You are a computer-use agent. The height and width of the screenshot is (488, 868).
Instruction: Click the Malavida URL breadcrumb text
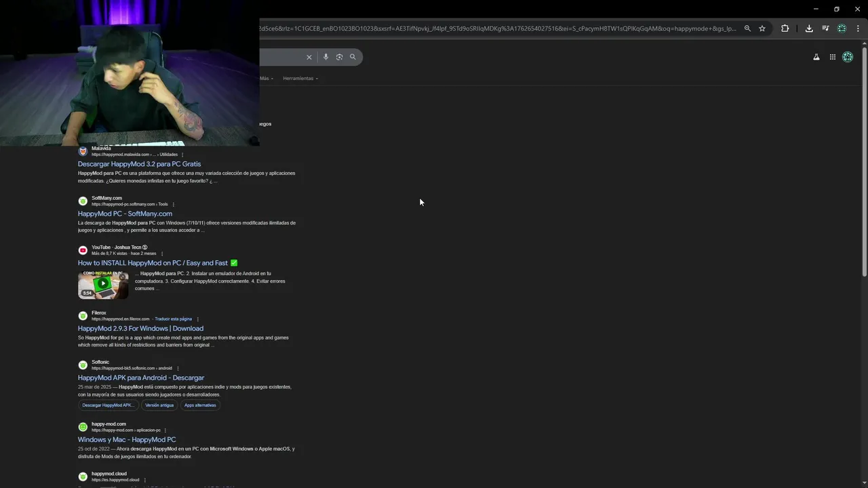[134, 155]
